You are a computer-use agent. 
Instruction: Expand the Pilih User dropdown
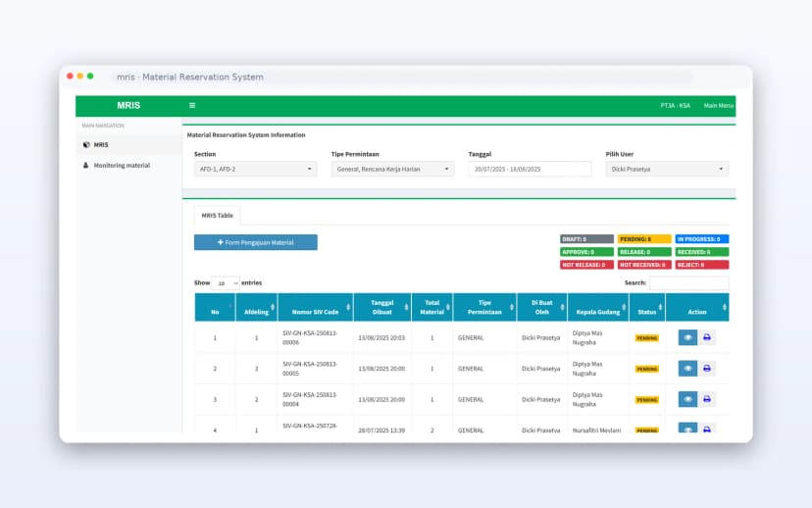667,169
